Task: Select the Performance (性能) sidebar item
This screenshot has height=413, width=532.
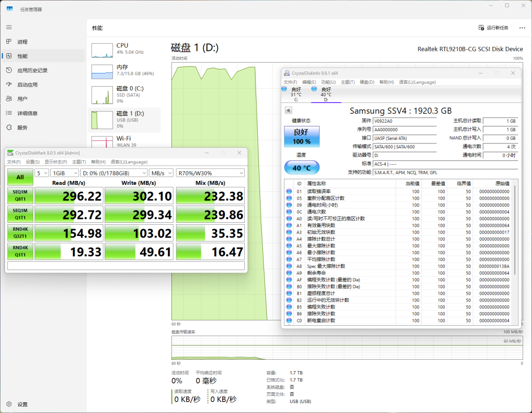Action: [43, 56]
